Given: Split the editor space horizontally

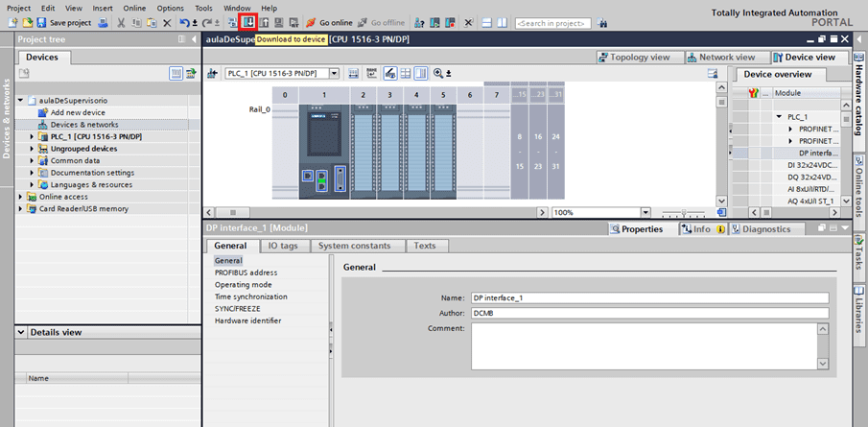Looking at the screenshot, I should 487,23.
